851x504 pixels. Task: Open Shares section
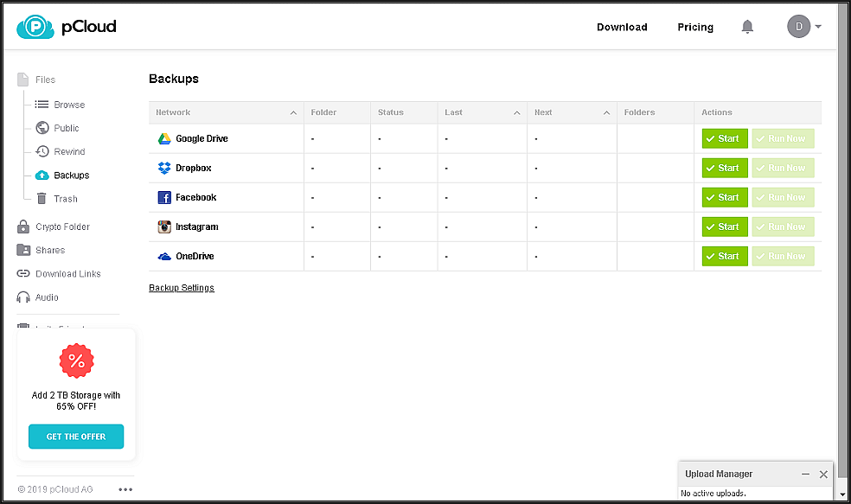[50, 250]
